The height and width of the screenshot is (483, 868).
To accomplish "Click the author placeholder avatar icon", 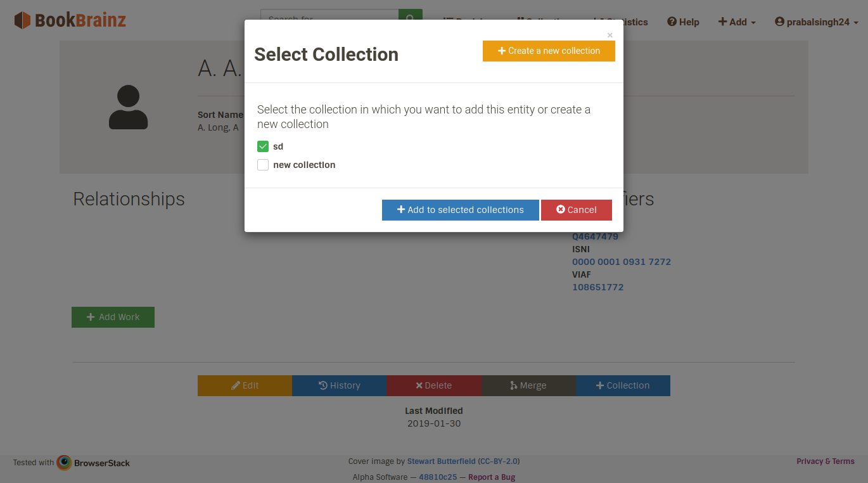I will click(x=128, y=107).
